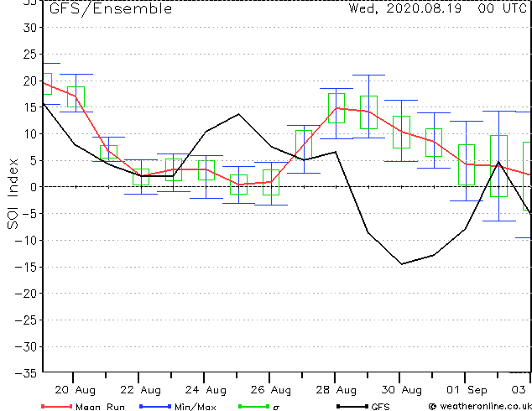
Task: Click the GFS/Ensemble chart title
Action: 111,9
